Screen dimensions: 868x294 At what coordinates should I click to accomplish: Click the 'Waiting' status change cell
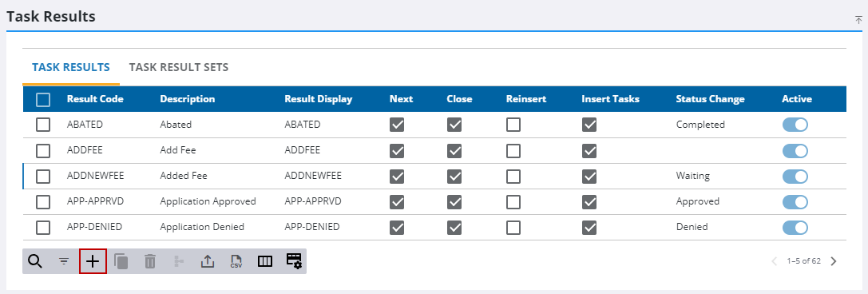coord(693,176)
